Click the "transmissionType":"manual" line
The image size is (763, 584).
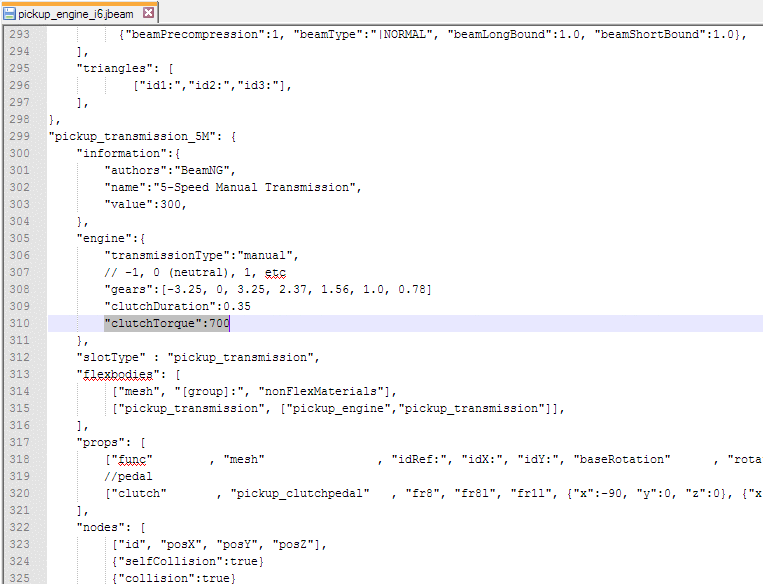[x=201, y=256]
